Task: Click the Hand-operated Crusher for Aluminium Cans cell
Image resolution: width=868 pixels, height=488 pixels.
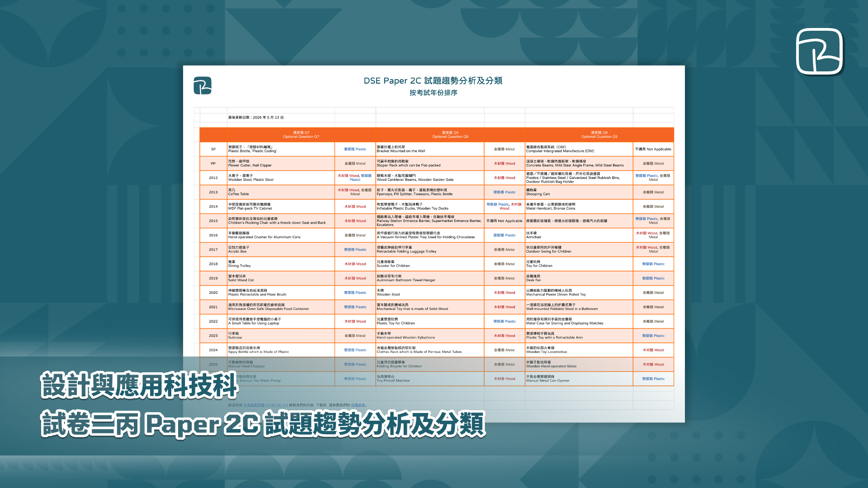Action: point(281,235)
